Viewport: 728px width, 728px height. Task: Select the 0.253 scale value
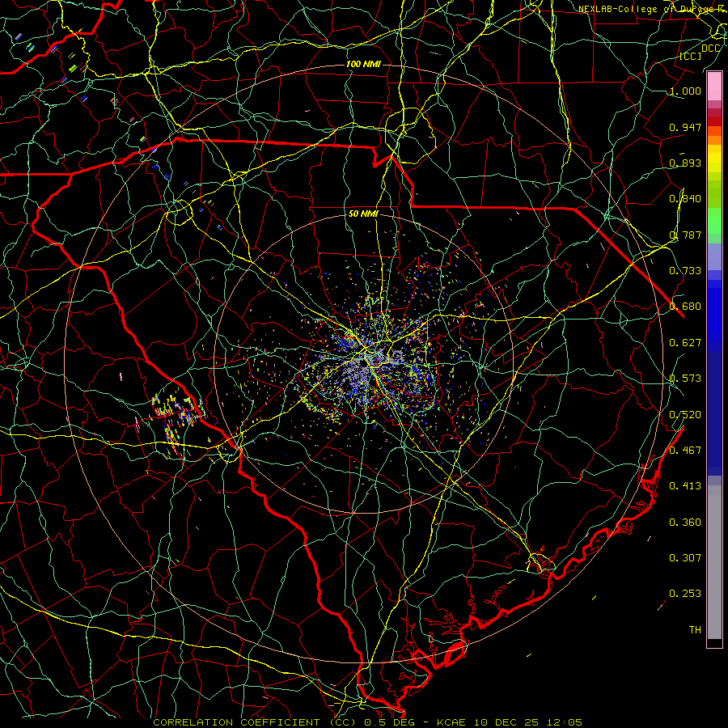685,594
